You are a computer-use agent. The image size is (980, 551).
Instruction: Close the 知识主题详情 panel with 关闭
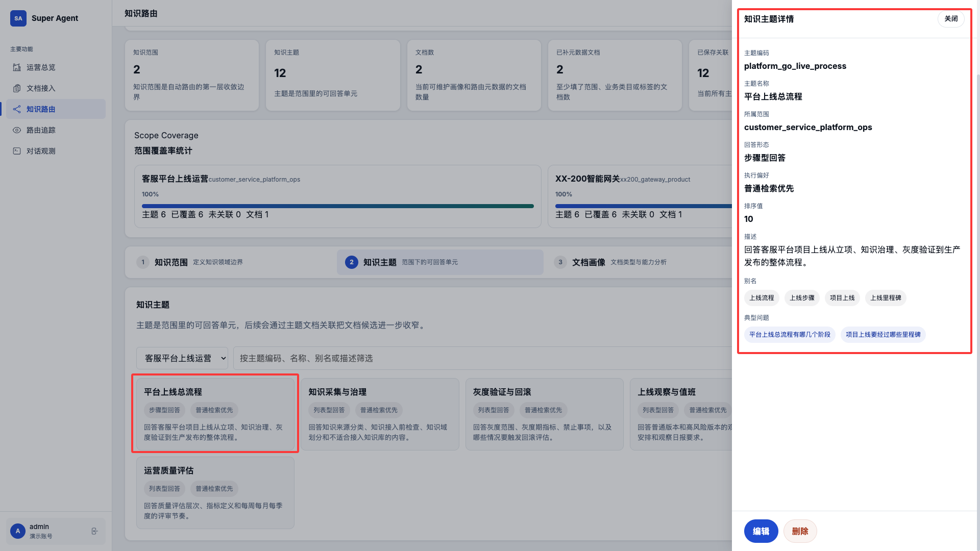coord(950,19)
